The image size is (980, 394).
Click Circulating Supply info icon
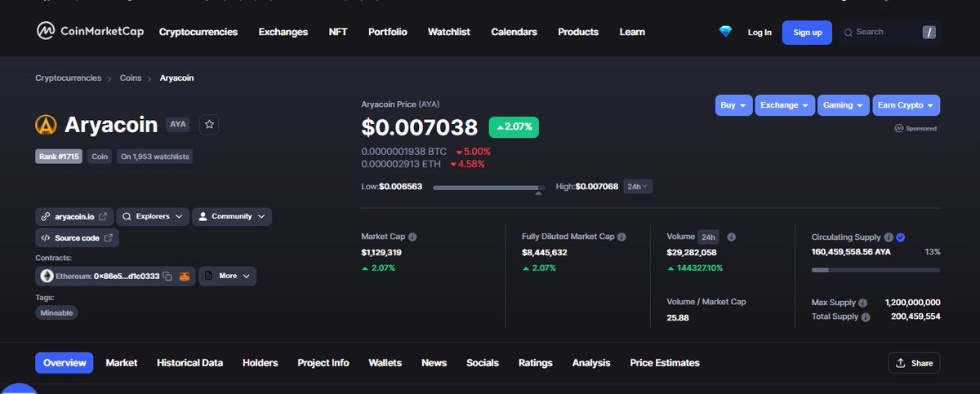pos(889,237)
